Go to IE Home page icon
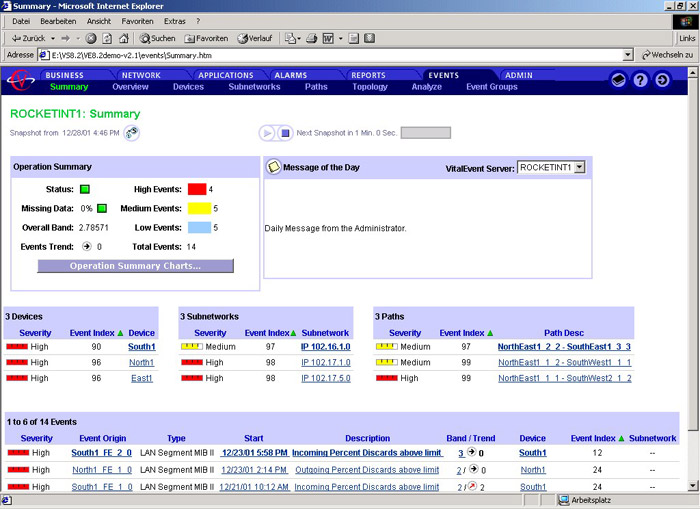 [x=124, y=38]
